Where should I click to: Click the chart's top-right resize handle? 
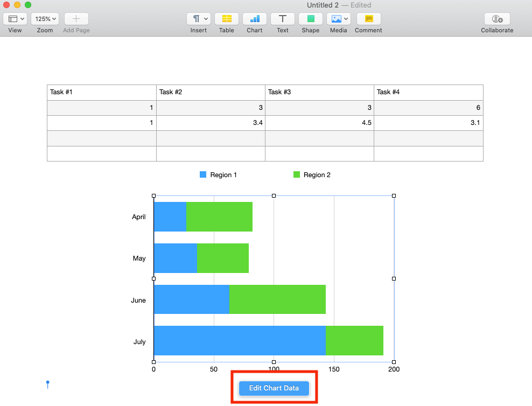pyautogui.click(x=394, y=195)
